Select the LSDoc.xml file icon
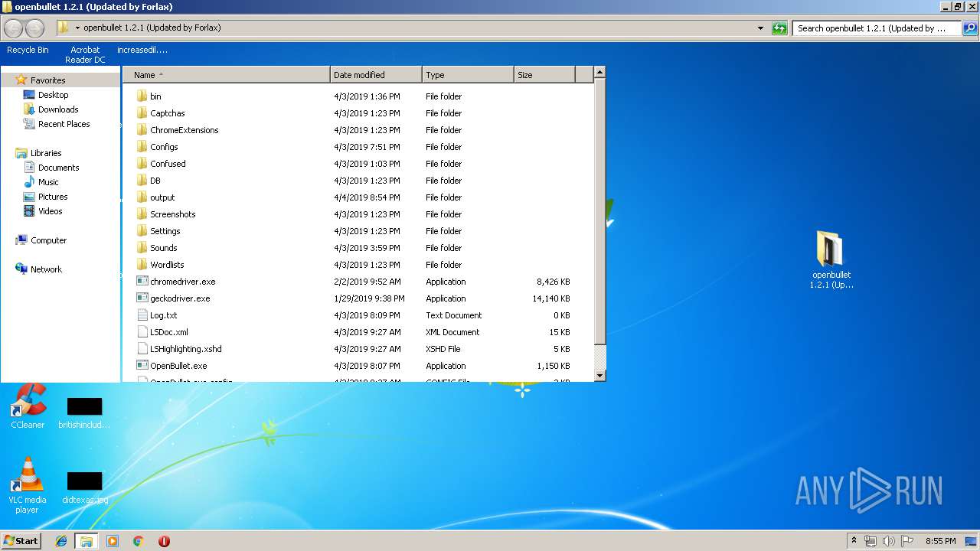Image resolution: width=980 pixels, height=551 pixels. point(142,332)
